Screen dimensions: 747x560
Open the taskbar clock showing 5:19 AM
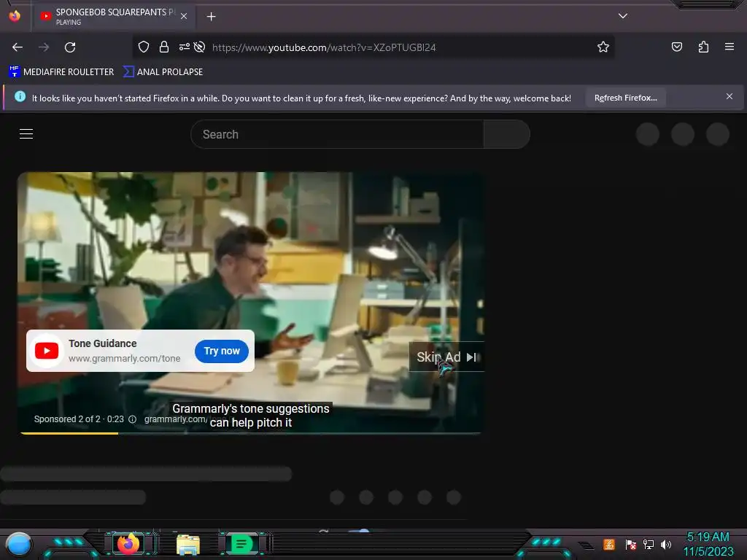(708, 544)
